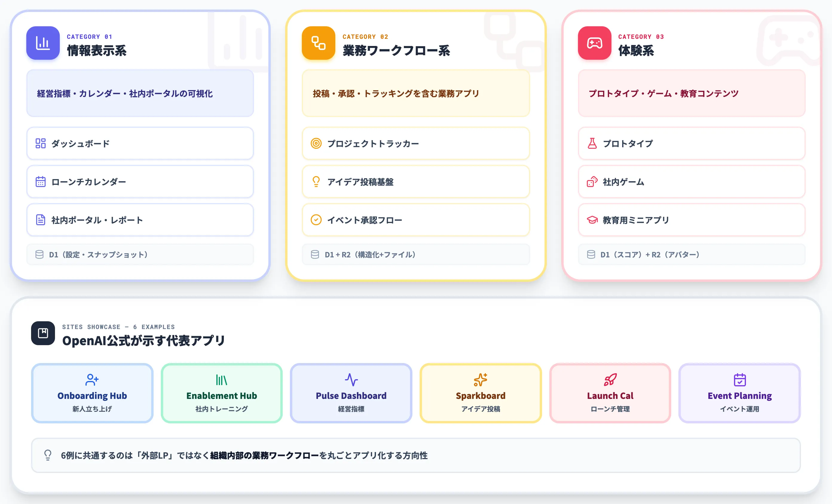Select the イベント承認フロー item
832x504 pixels.
click(416, 220)
